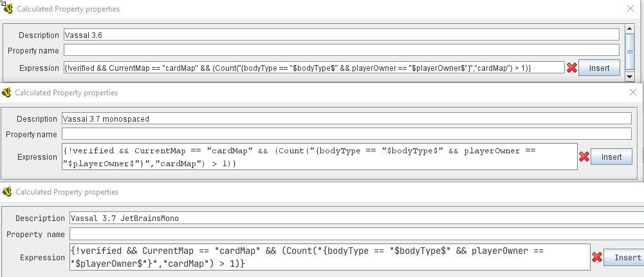
Task: Click Description label in Vassal 3.6 window
Action: point(39,35)
